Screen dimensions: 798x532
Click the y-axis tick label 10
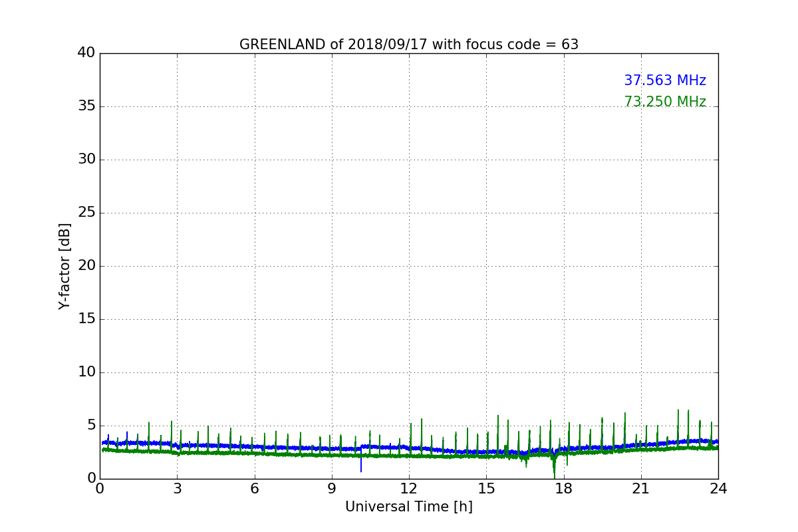pyautogui.click(x=86, y=372)
